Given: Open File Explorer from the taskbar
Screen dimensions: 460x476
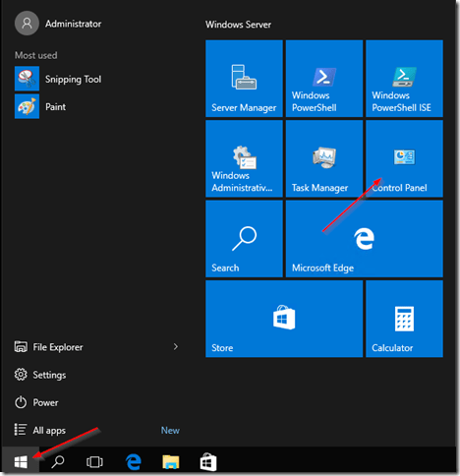Looking at the screenshot, I should point(171,462).
